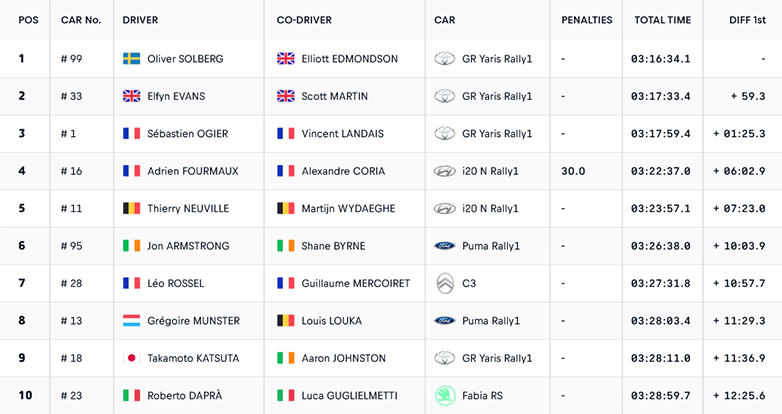Click the Ford logo in Armstrong's row
The width and height of the screenshot is (782, 414).
tap(444, 246)
